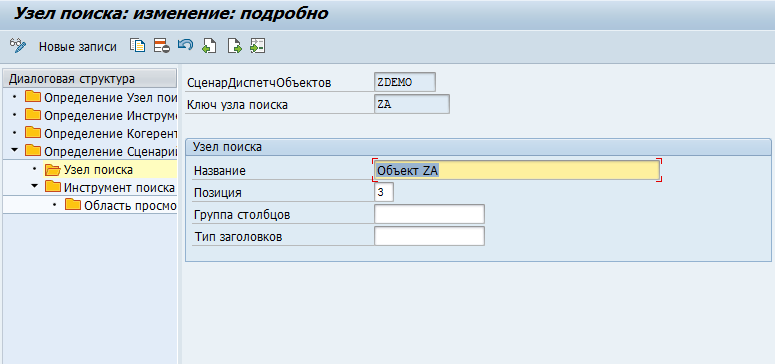This screenshot has width=775, height=364.
Task: Click the Тип заголовков input field
Action: tap(430, 236)
